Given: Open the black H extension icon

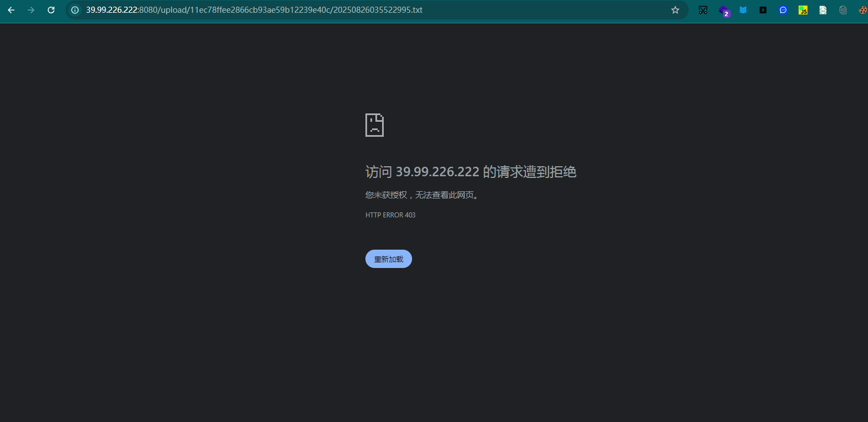Looking at the screenshot, I should point(763,10).
